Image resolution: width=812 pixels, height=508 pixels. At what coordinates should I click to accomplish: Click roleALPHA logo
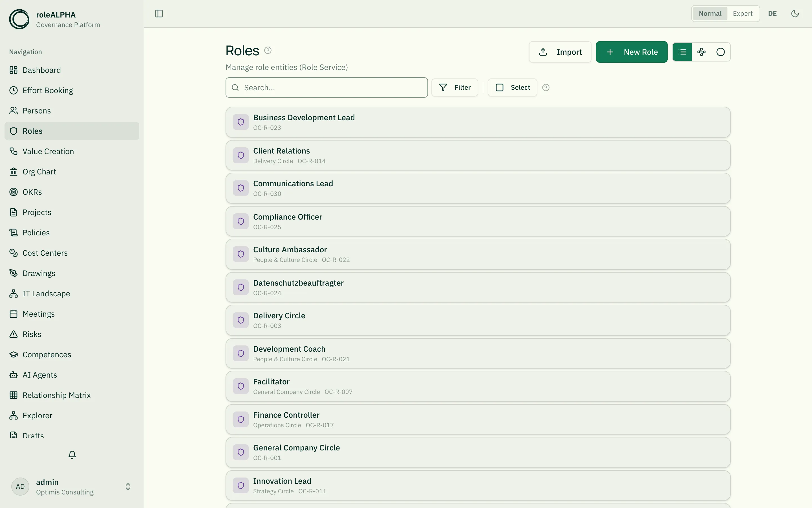click(19, 19)
